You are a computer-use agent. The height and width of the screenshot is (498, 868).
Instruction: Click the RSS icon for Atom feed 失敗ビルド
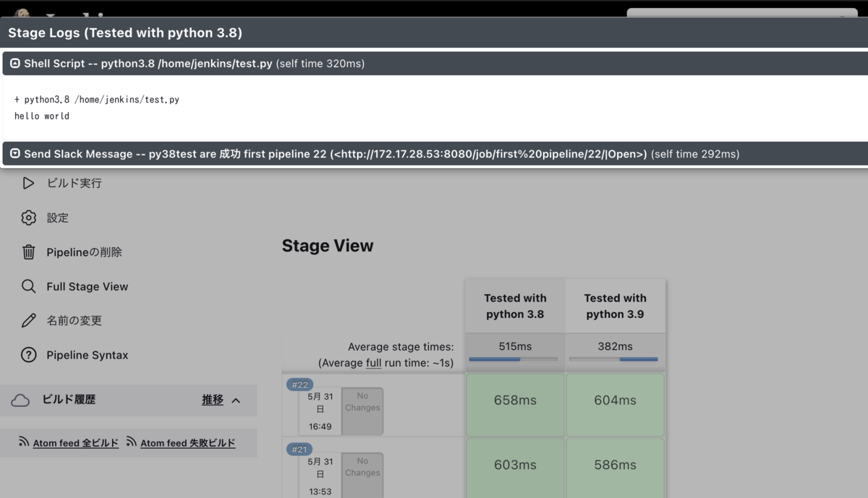132,442
